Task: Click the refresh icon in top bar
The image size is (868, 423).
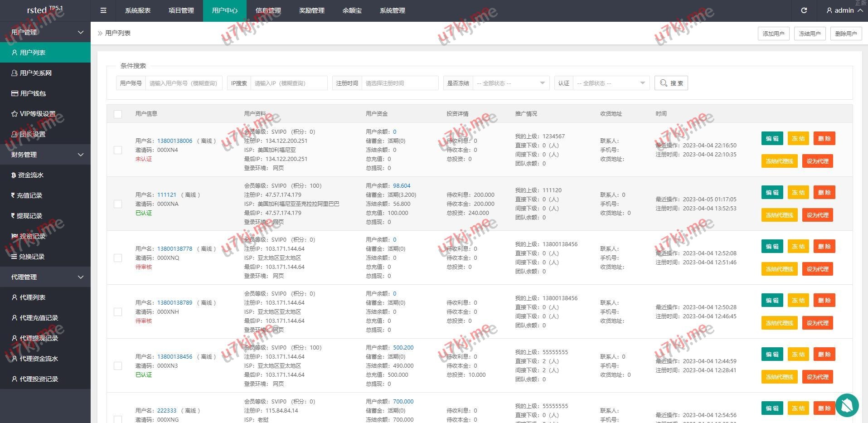Action: 804,10
